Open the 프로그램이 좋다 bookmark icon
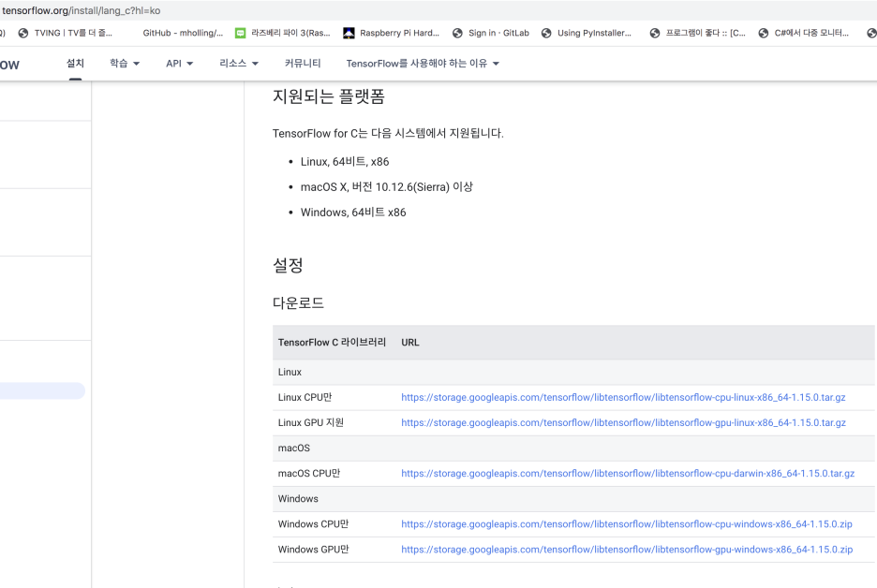 coord(654,33)
